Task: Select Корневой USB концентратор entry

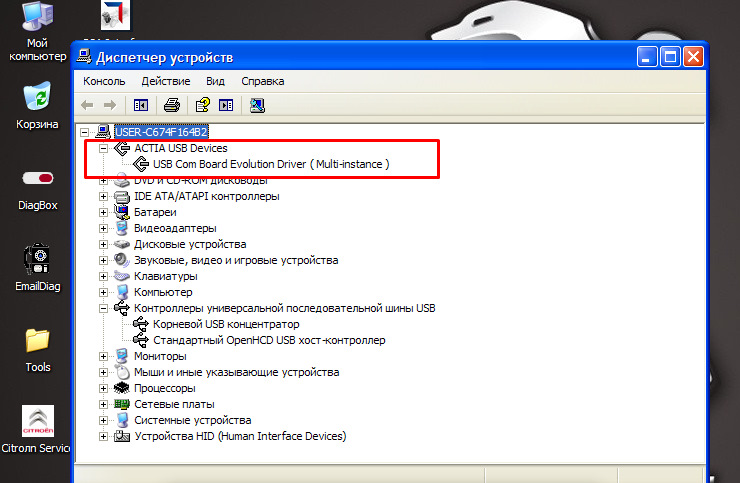Action: point(226,324)
